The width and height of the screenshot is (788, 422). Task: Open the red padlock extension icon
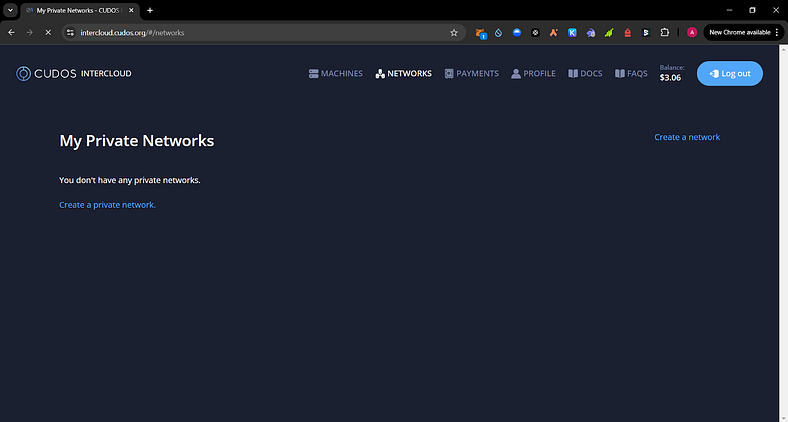(628, 33)
